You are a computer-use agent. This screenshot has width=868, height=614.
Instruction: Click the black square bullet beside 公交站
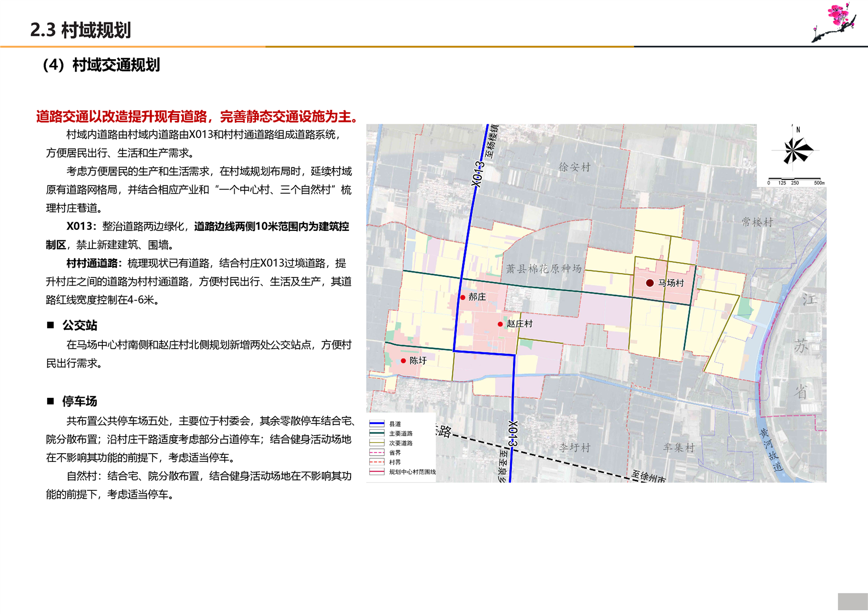point(51,325)
